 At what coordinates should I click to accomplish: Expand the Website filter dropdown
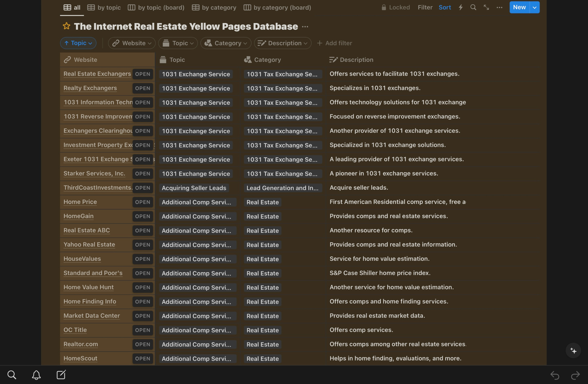pyautogui.click(x=132, y=43)
